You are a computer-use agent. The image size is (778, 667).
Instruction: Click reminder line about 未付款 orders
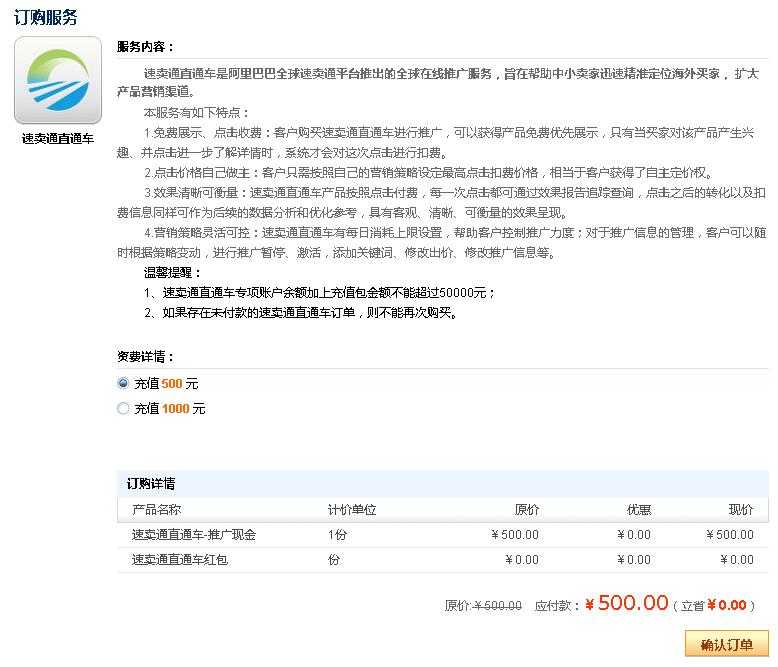coord(301,313)
